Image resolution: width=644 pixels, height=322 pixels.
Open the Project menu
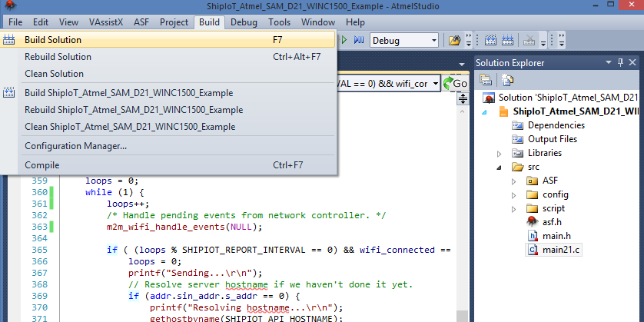tap(174, 22)
